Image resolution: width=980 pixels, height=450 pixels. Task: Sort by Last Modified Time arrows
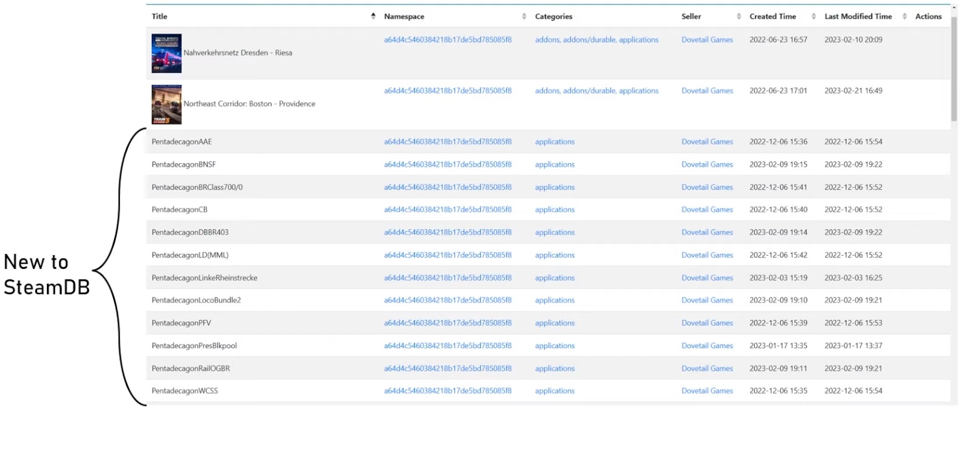click(x=904, y=16)
